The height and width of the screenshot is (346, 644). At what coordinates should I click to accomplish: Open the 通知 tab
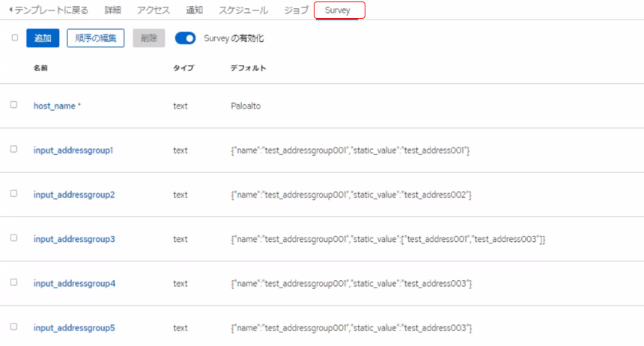point(194,10)
